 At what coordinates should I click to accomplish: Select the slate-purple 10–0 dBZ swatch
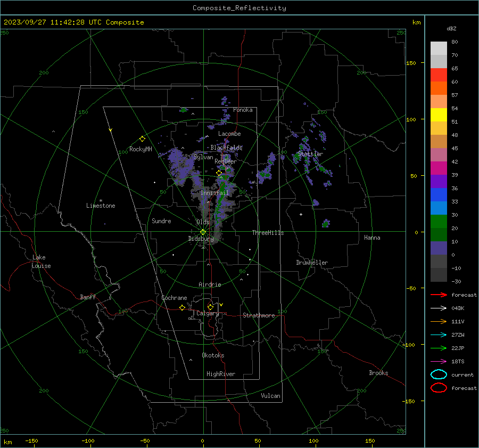439,248
